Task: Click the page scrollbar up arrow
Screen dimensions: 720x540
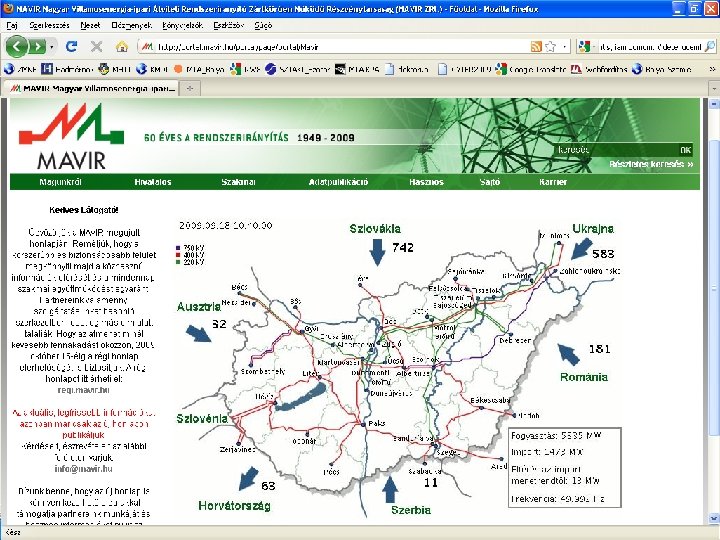Action: click(714, 104)
